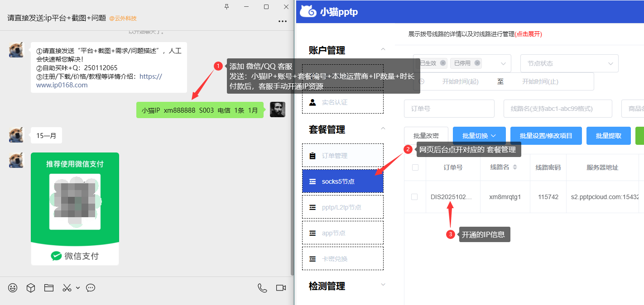Remove the 已停用 filter tag
Viewport: 644px width, 305px height.
click(x=477, y=63)
